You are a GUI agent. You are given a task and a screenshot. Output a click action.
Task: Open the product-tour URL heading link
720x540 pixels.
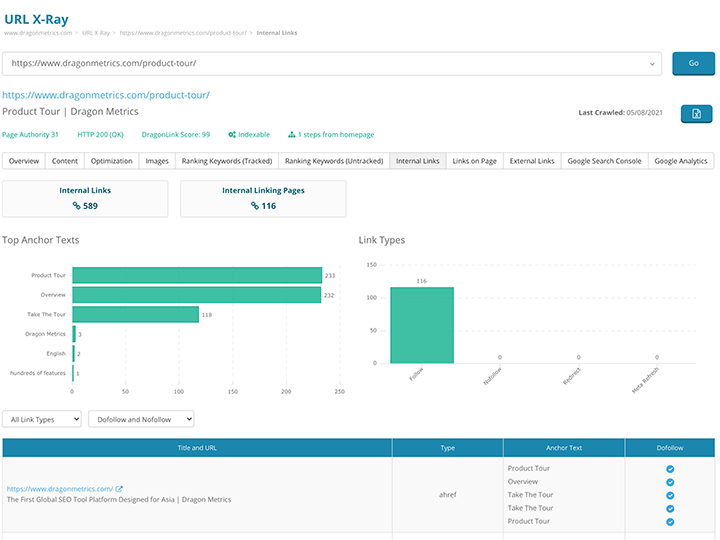click(x=106, y=95)
